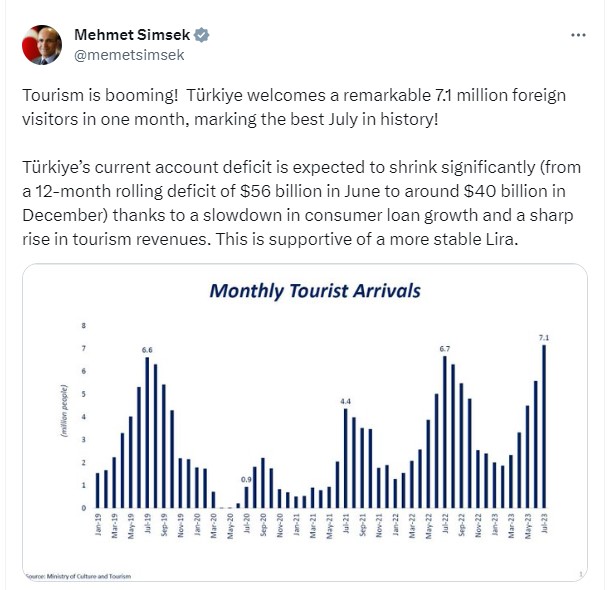The width and height of the screenshot is (612, 590).
Task: Click the 6.7 data label above Jul-22
Action: (x=445, y=349)
